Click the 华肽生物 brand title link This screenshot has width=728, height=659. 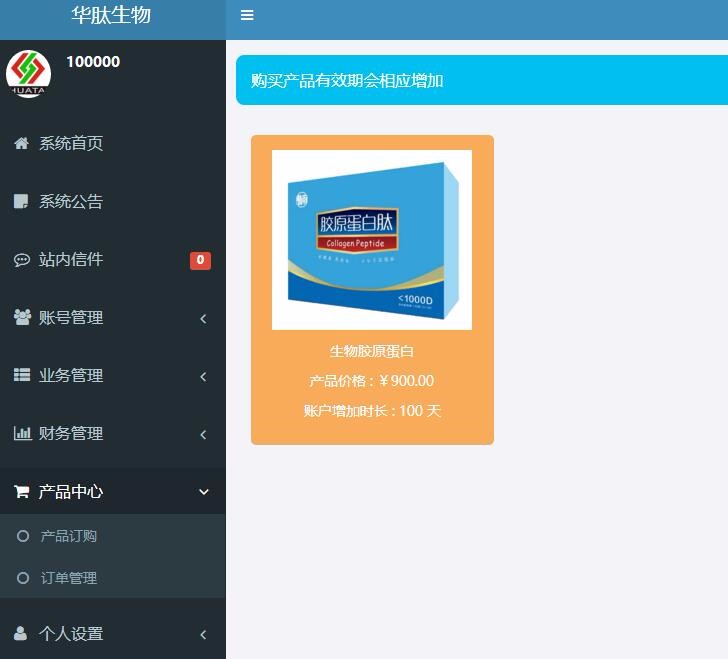111,15
